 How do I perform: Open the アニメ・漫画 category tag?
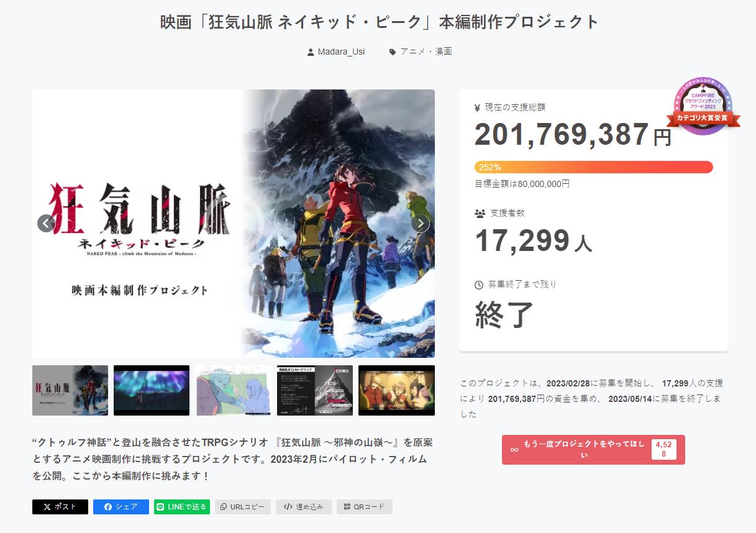pyautogui.click(x=421, y=52)
